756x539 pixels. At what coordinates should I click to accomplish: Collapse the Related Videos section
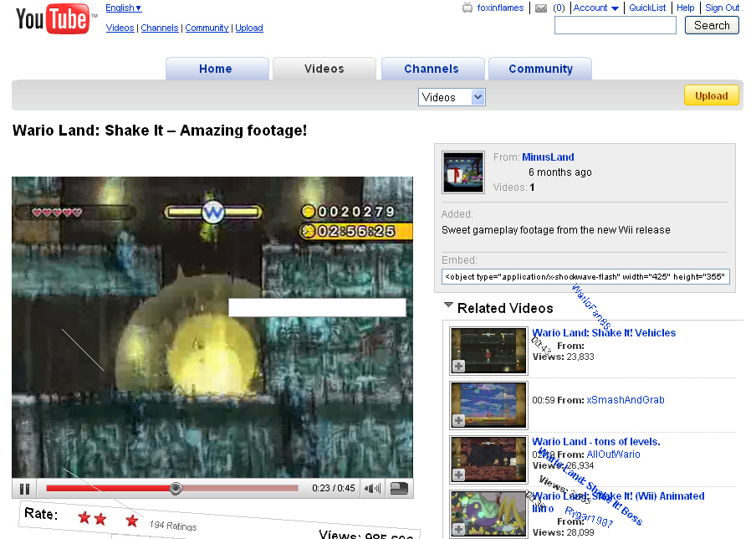coord(448,305)
